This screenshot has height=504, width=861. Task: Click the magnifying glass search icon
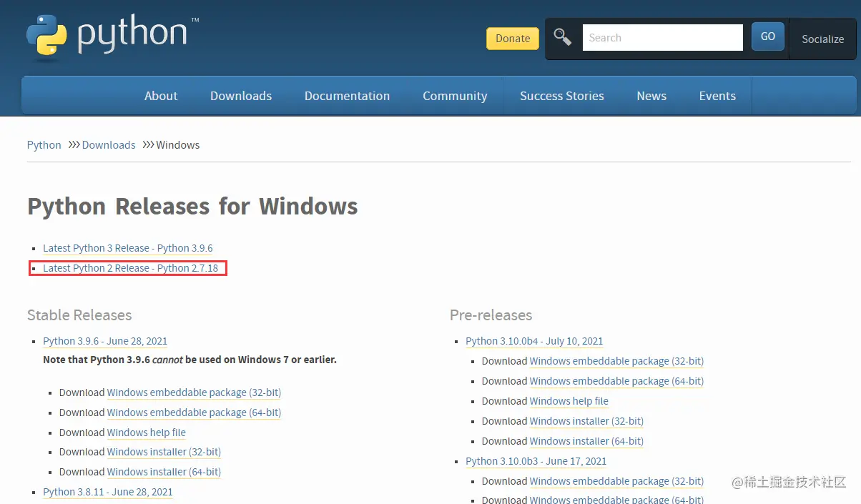click(563, 37)
